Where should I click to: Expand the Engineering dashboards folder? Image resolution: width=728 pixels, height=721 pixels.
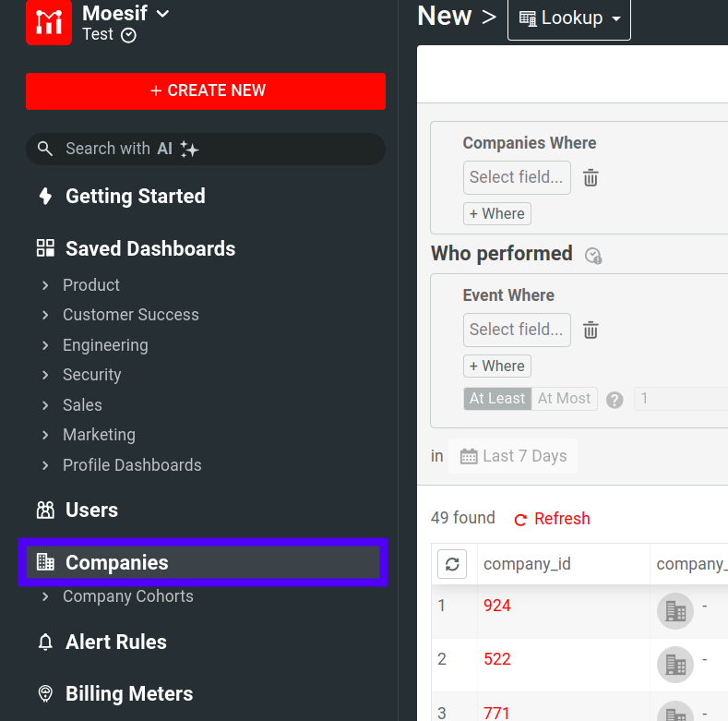point(45,345)
